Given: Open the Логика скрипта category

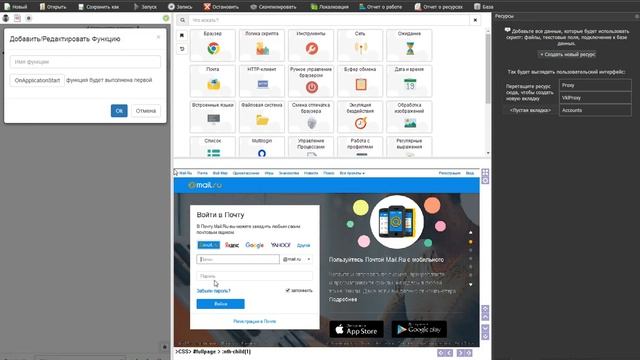Looking at the screenshot, I should pyautogui.click(x=262, y=45).
